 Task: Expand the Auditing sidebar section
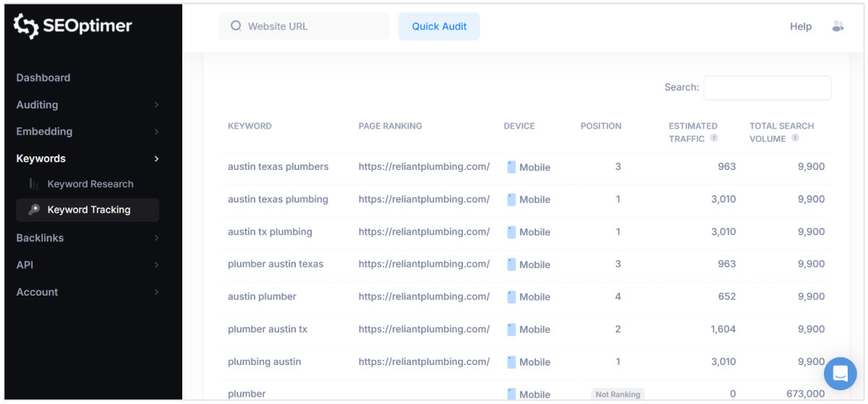[x=156, y=105]
